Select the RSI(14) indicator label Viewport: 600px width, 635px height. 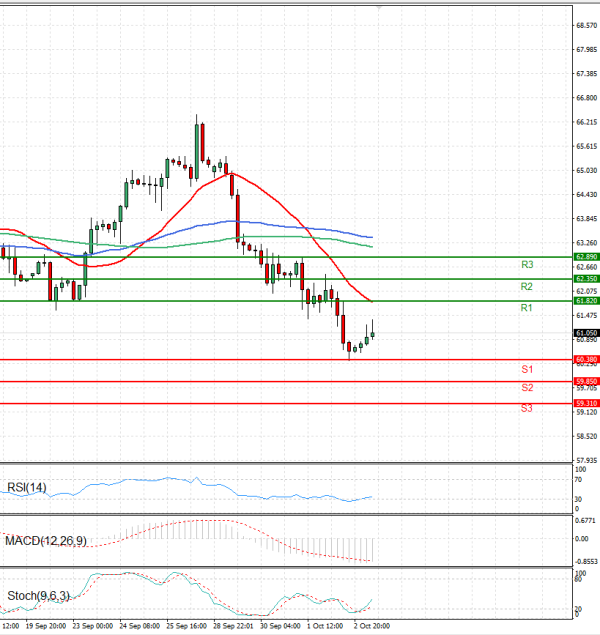27,487
